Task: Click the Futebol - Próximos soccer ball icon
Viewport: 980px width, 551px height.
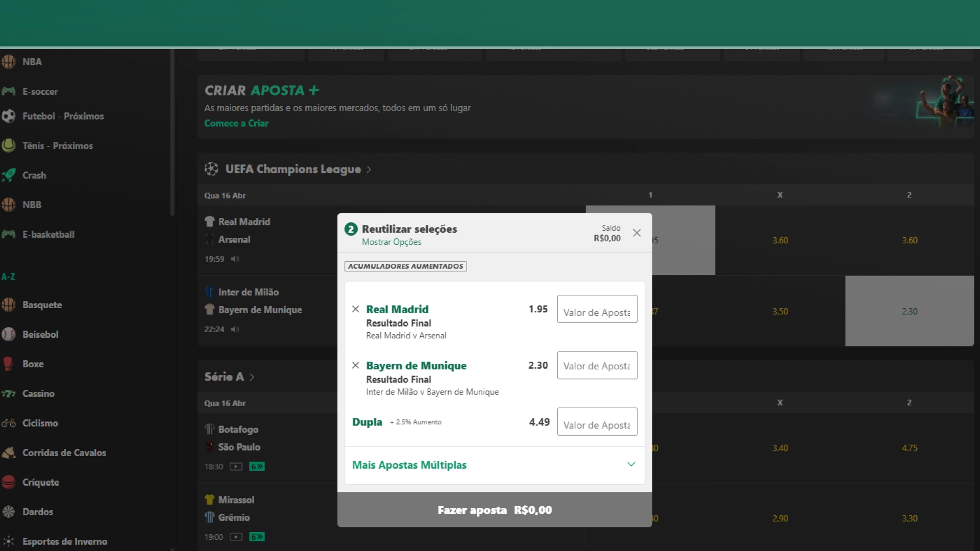Action: [x=8, y=116]
